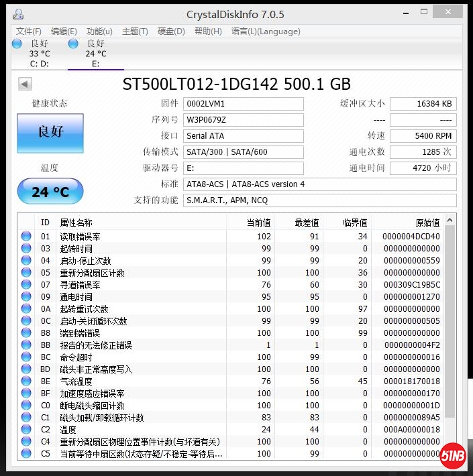The height and width of the screenshot is (476, 473).
Task: Click the status icon for attribute C2 温度
Action: (x=26, y=429)
